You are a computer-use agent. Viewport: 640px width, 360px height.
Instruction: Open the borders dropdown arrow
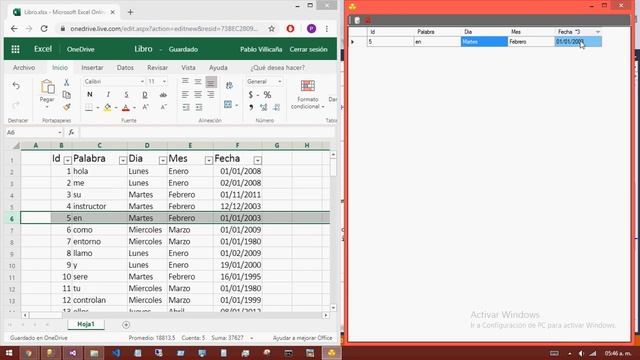pos(98,108)
